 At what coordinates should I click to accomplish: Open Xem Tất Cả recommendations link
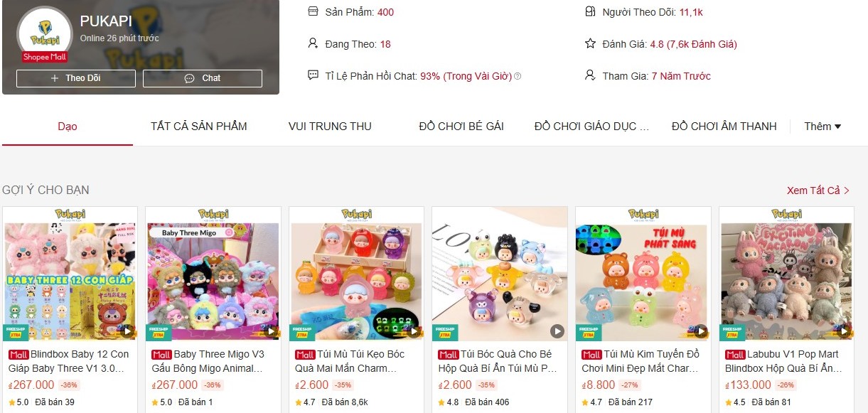coord(818,191)
